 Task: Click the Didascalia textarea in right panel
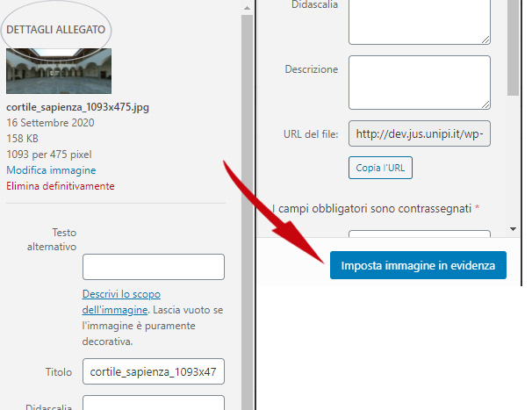click(x=420, y=22)
